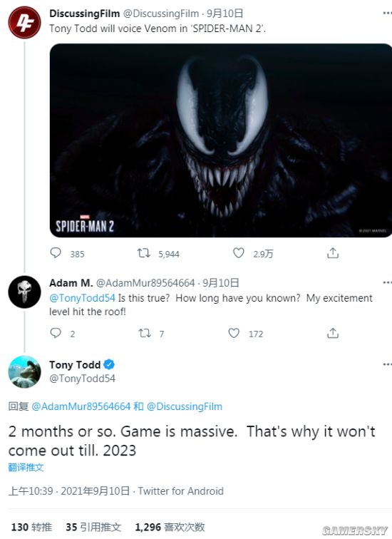Screen dimensions: 392x539
Task: Click @TonyTodd54 mention in Adam's tweet
Action: tap(82, 298)
